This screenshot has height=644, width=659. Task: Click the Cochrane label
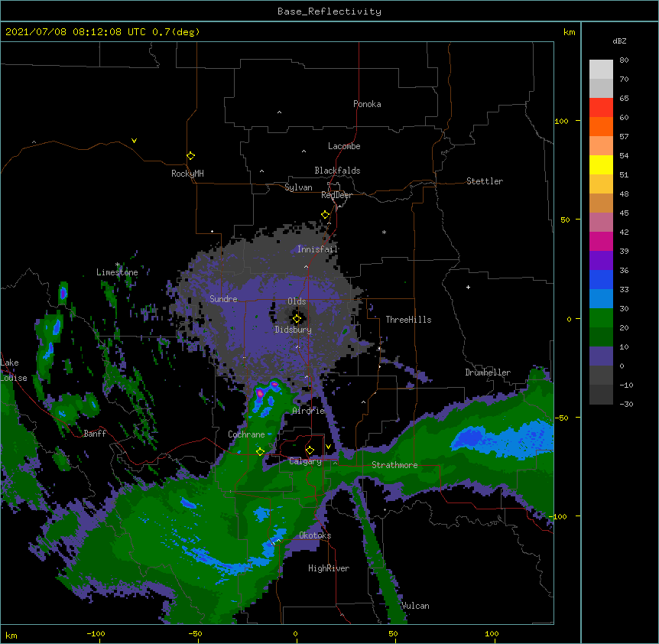tap(246, 434)
